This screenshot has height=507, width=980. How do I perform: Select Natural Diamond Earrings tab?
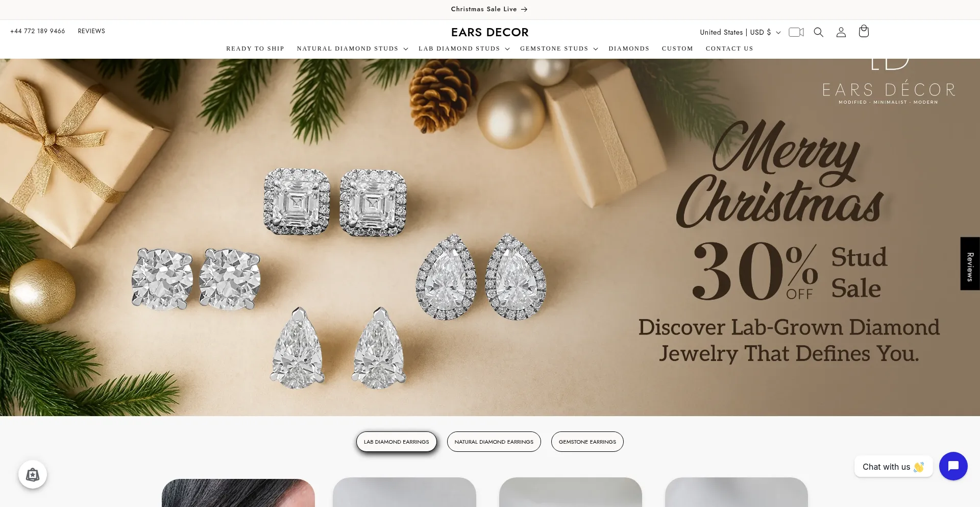494,442
